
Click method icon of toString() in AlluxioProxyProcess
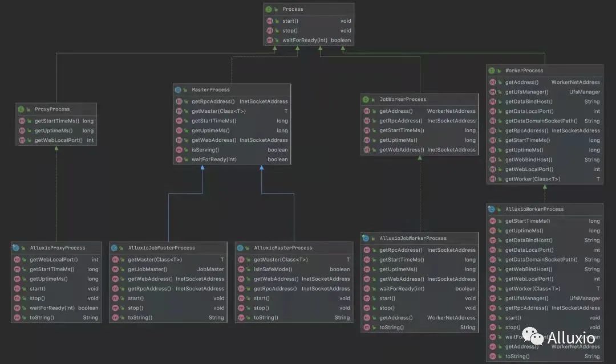17,317
